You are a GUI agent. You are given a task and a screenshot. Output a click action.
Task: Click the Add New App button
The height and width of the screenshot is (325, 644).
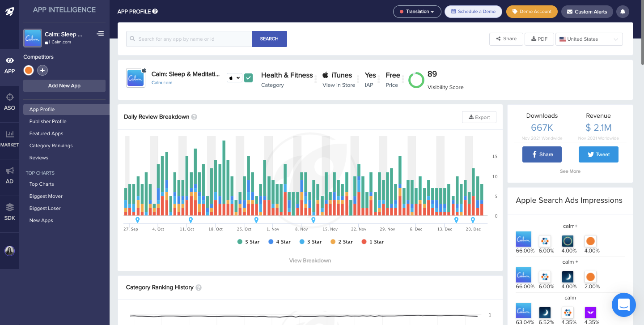(64, 86)
